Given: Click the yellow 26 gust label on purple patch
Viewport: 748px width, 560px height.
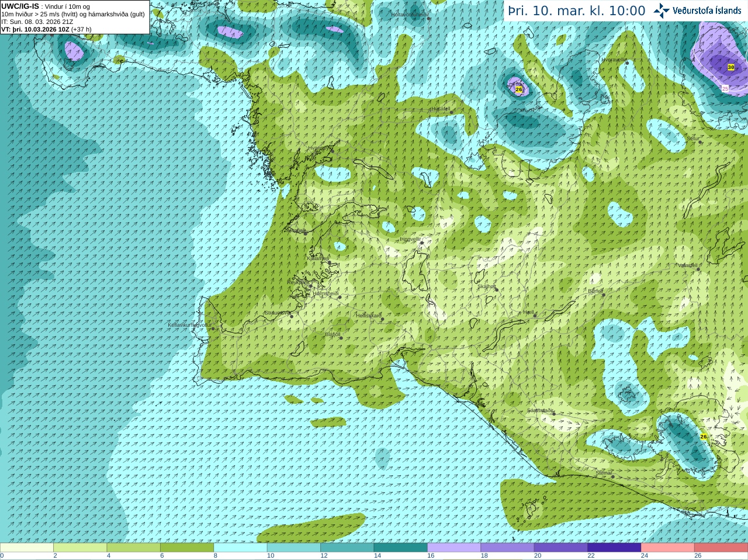Looking at the screenshot, I should point(518,89).
